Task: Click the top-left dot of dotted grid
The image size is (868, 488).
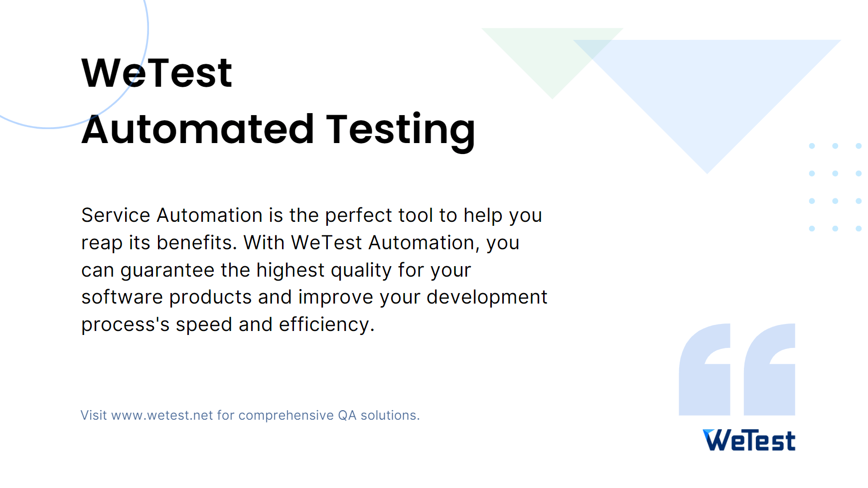Action: click(x=812, y=146)
